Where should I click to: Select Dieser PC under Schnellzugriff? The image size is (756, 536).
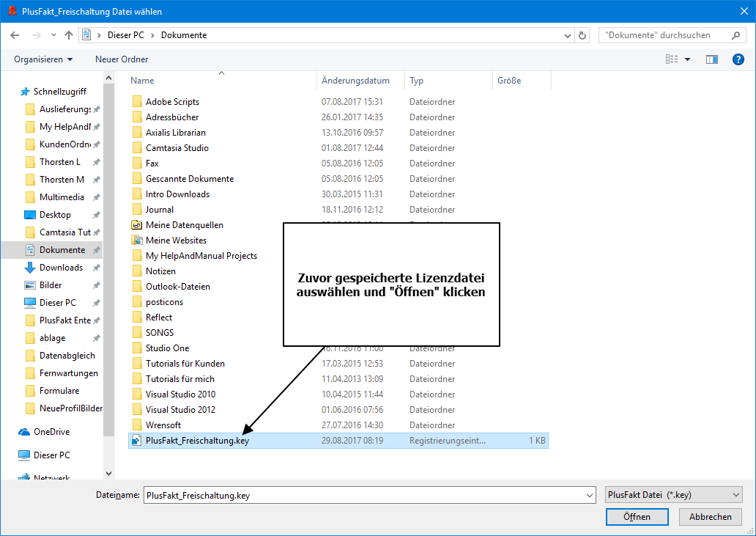57,303
